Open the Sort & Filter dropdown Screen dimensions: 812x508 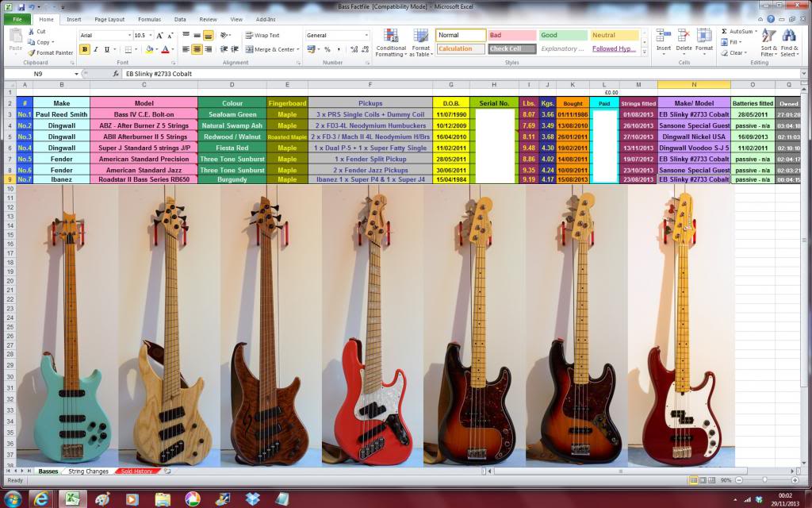pyautogui.click(x=769, y=43)
